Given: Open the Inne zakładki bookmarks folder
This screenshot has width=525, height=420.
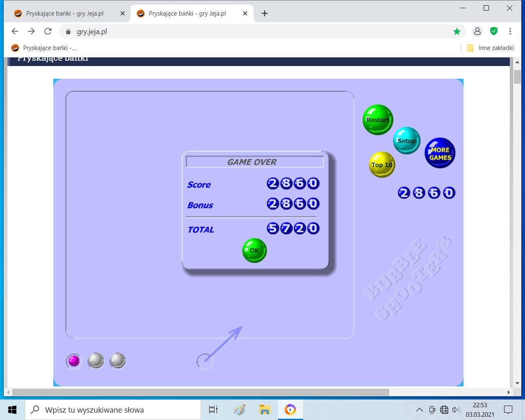Looking at the screenshot, I should [491, 48].
